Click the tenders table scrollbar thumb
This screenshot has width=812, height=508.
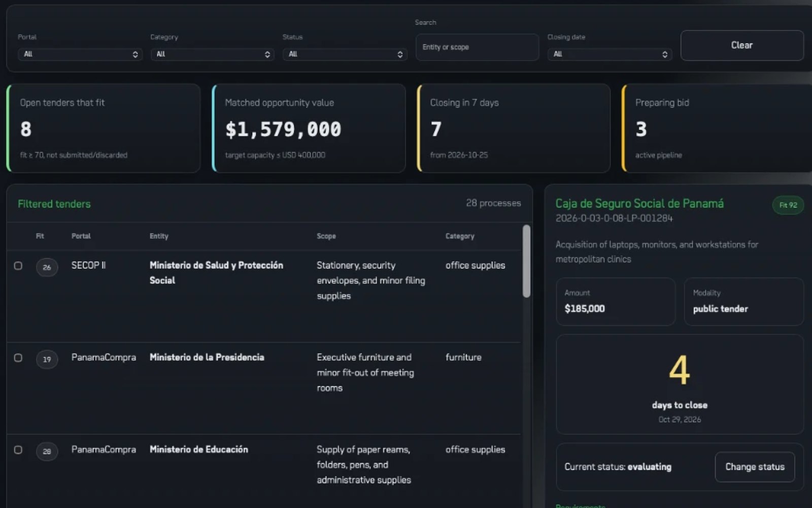click(526, 261)
